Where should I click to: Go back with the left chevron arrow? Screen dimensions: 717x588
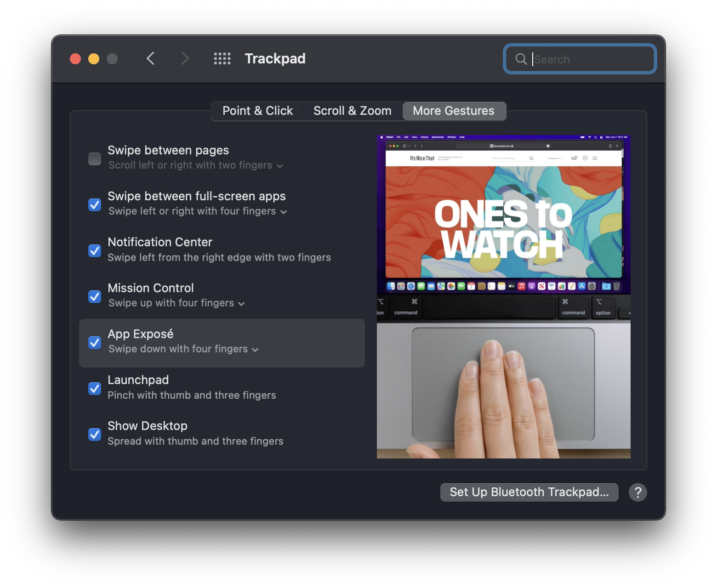tap(150, 59)
